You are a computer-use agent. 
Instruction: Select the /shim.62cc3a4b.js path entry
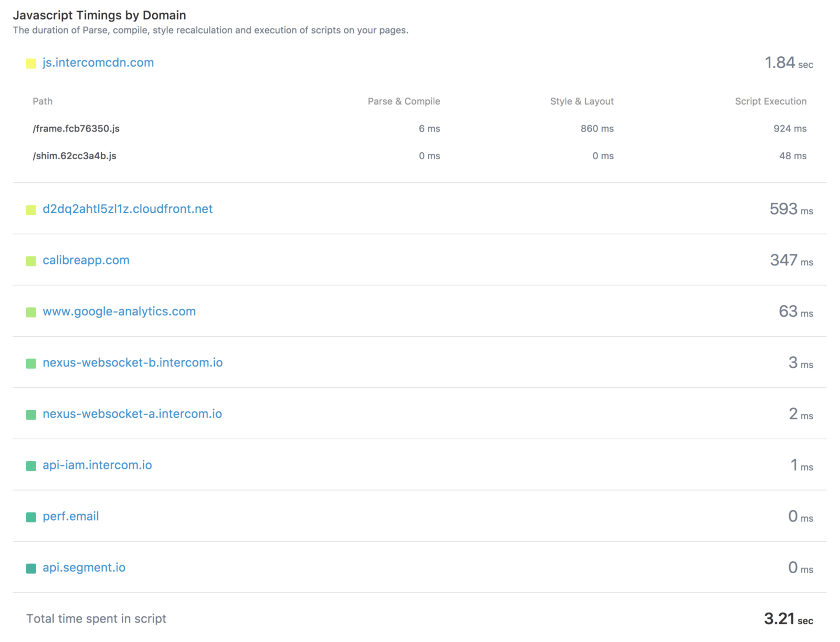click(74, 156)
